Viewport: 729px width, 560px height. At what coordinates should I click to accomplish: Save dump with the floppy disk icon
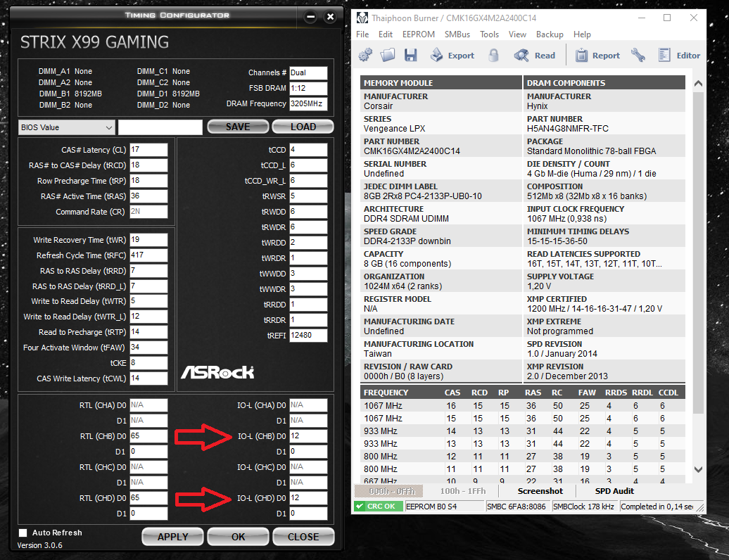pyautogui.click(x=410, y=56)
